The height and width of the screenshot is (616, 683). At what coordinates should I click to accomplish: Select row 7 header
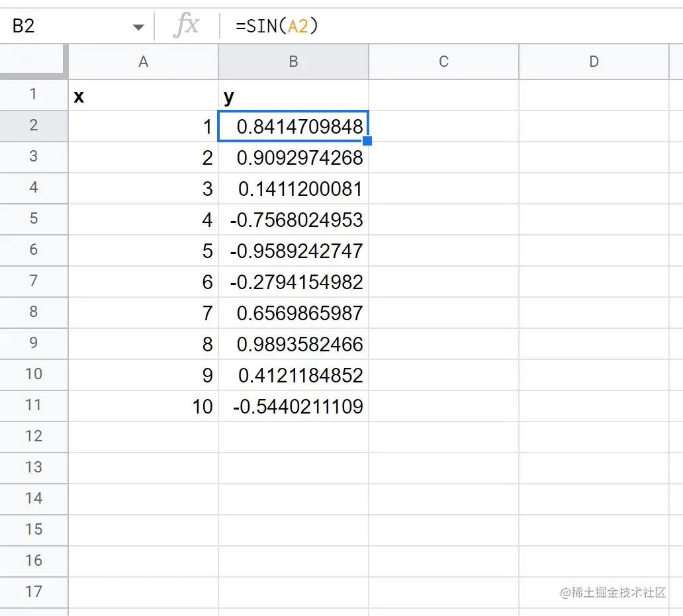point(34,281)
